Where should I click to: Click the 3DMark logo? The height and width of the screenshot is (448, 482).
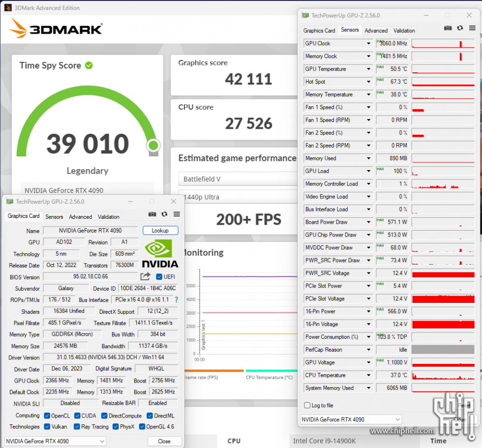[x=56, y=28]
